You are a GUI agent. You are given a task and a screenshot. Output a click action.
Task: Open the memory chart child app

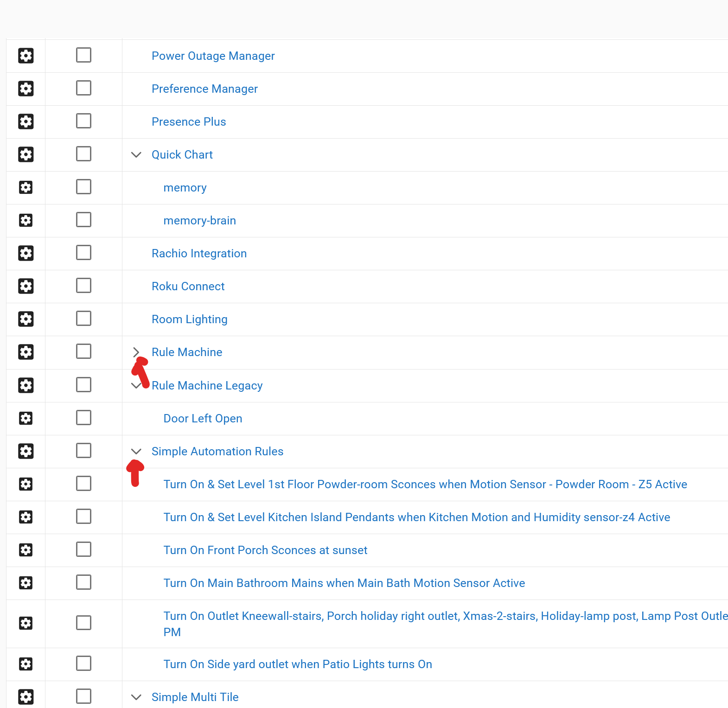[x=185, y=188]
